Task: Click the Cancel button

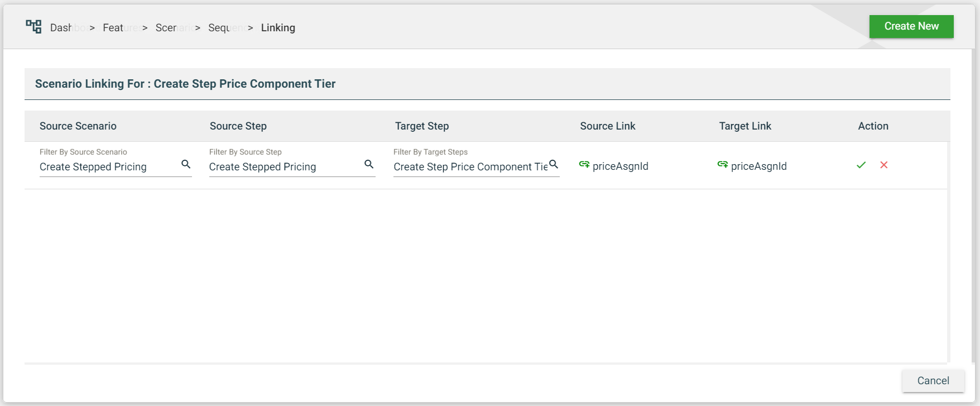Action: pyautogui.click(x=933, y=380)
